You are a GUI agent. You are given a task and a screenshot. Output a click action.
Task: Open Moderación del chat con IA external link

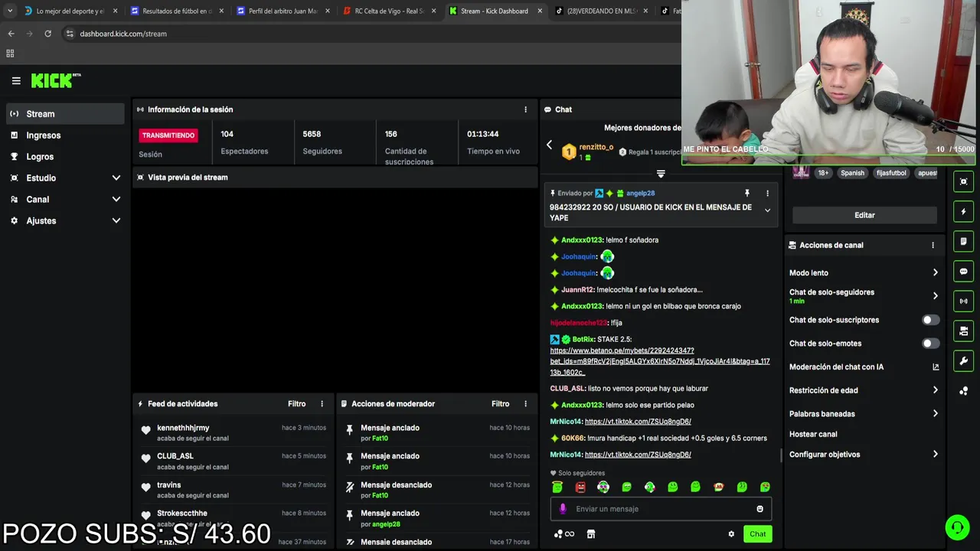point(936,367)
